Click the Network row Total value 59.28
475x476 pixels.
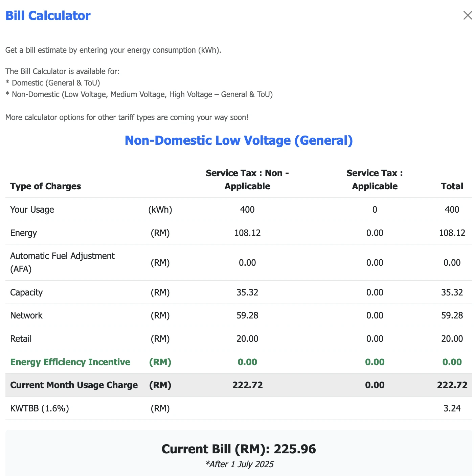click(452, 315)
